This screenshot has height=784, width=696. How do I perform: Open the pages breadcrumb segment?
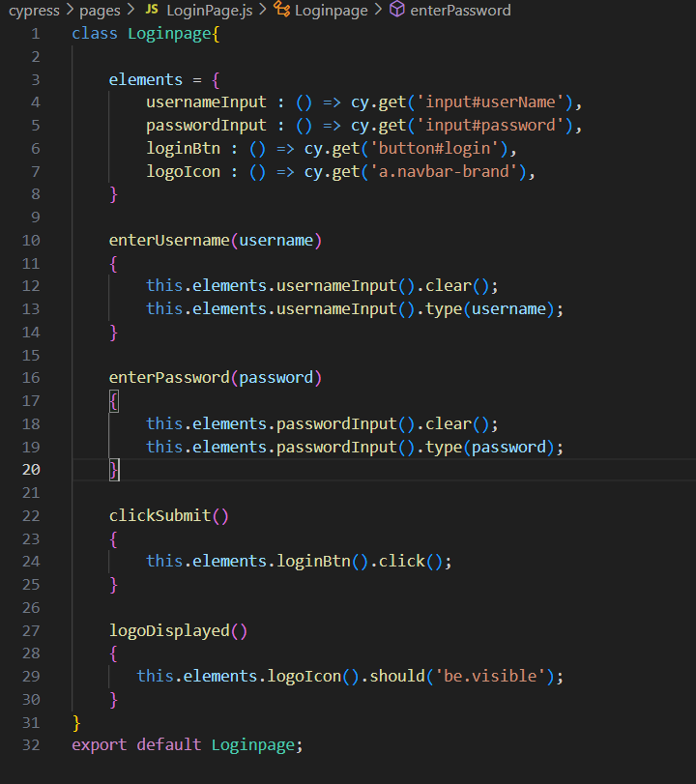pos(100,11)
